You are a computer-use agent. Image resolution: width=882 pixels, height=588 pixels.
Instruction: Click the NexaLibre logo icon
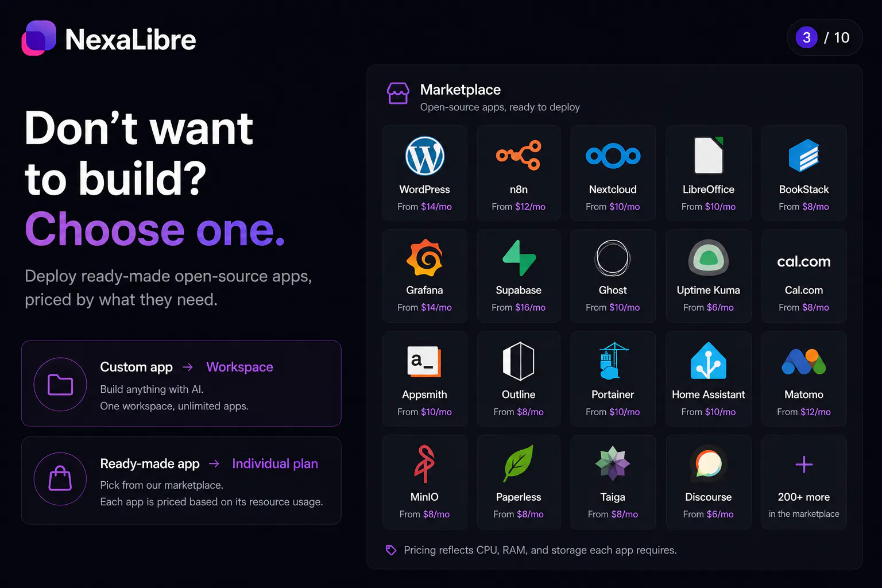pyautogui.click(x=39, y=38)
